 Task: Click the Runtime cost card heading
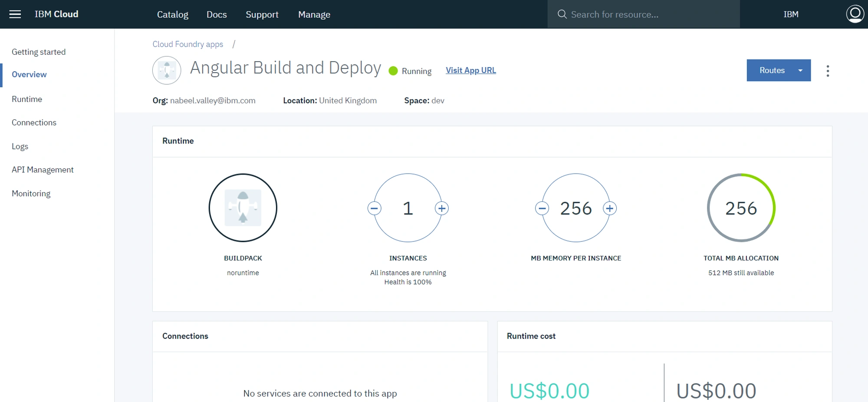tap(531, 336)
